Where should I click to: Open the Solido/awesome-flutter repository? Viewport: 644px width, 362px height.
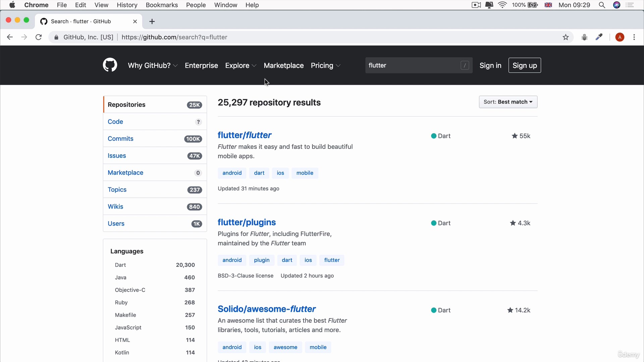click(267, 309)
